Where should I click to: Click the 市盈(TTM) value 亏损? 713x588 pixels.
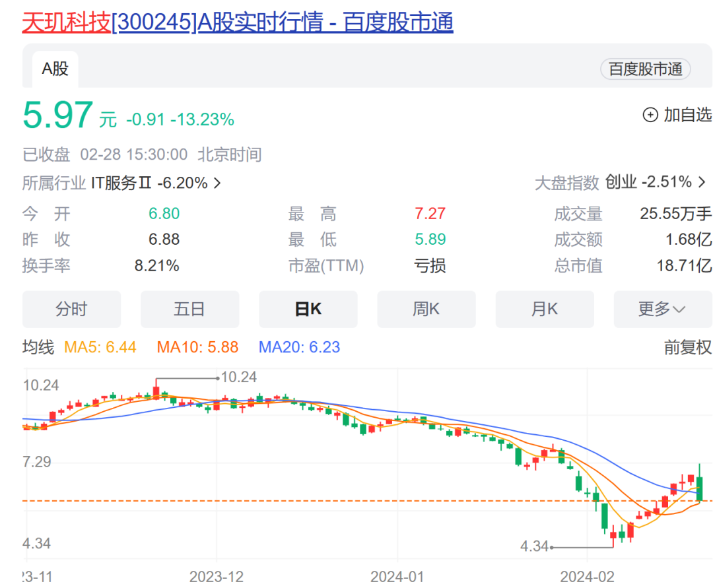[x=430, y=266]
